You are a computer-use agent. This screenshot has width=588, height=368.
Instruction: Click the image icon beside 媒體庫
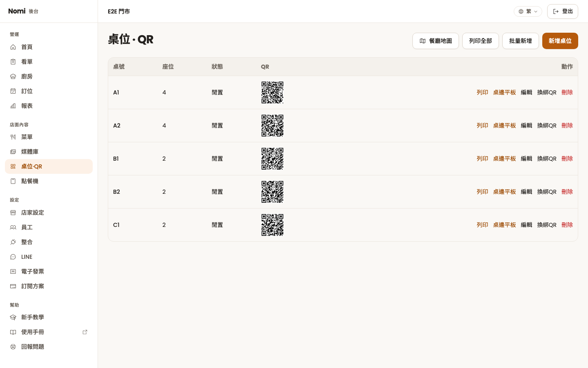point(13,152)
